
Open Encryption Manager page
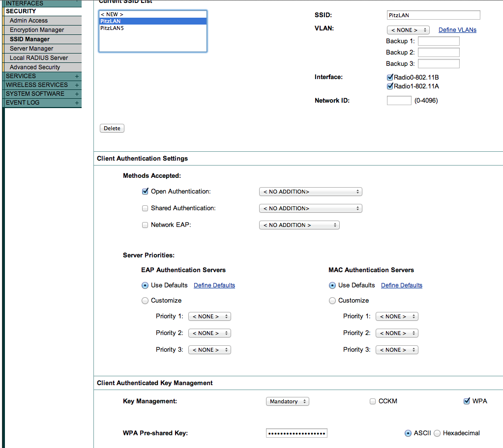click(43, 30)
